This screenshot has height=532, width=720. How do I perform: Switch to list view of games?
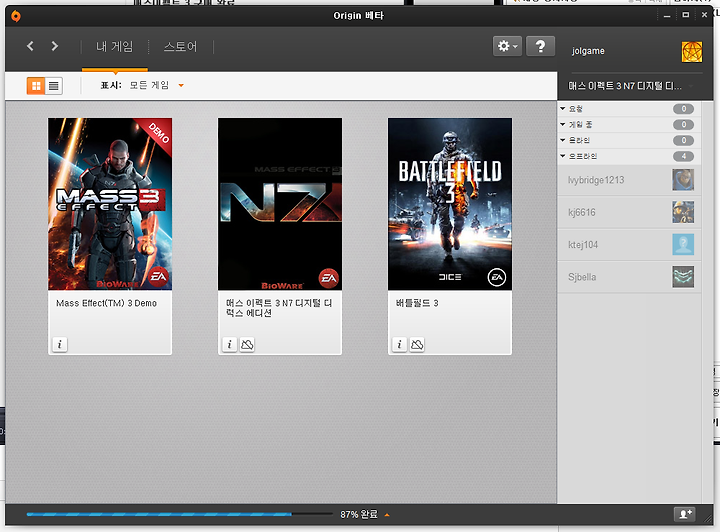(x=54, y=86)
